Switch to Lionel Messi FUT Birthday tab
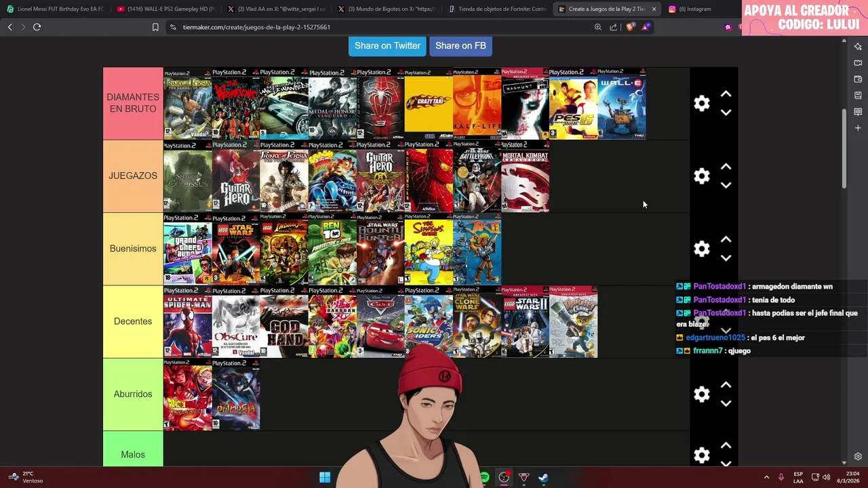Image resolution: width=868 pixels, height=488 pixels. tap(55, 9)
